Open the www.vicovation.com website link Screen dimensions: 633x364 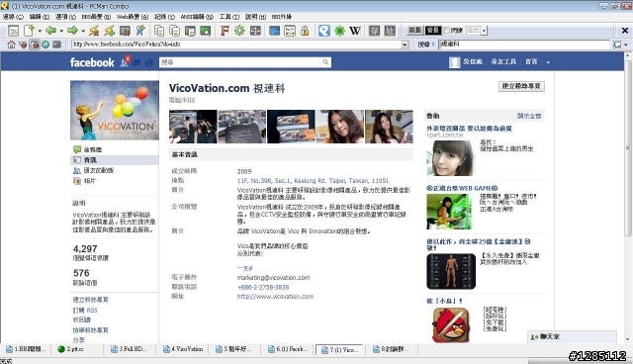click(x=275, y=296)
